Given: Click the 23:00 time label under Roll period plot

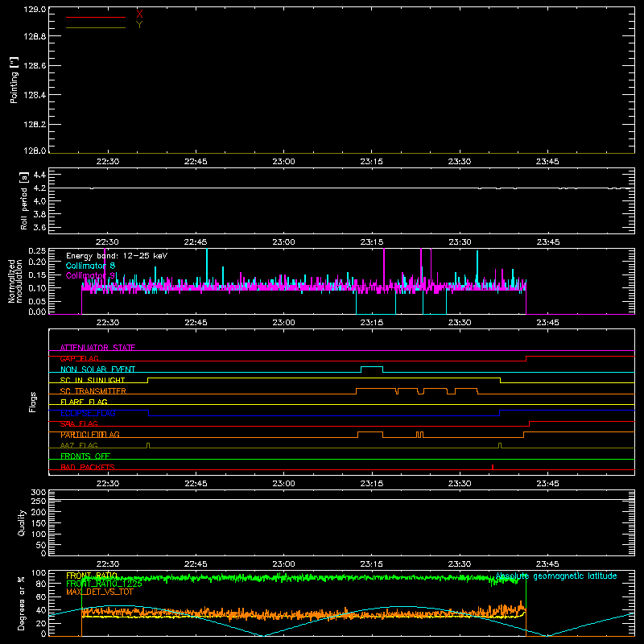Looking at the screenshot, I should (283, 242).
